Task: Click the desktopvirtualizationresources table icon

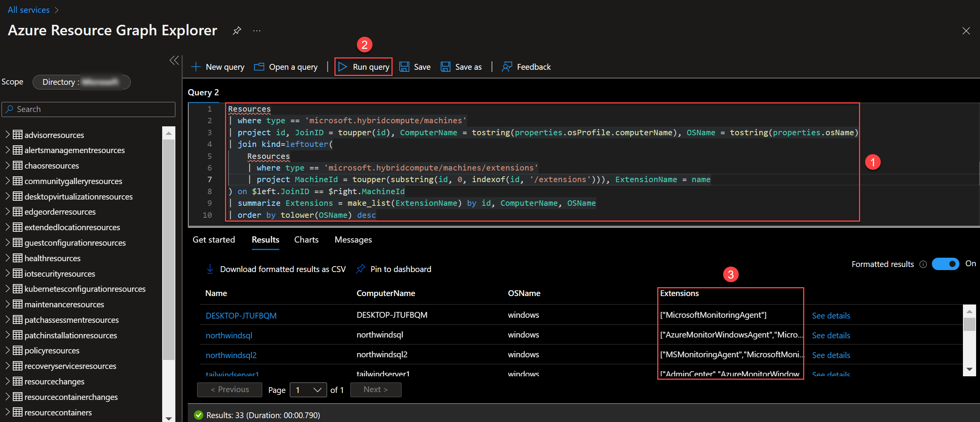Action: (17, 196)
